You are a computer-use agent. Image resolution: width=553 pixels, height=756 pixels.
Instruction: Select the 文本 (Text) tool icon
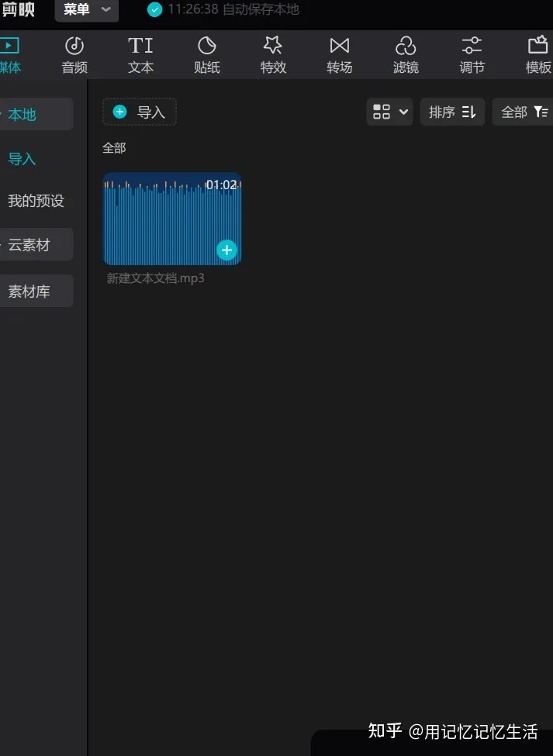point(140,46)
